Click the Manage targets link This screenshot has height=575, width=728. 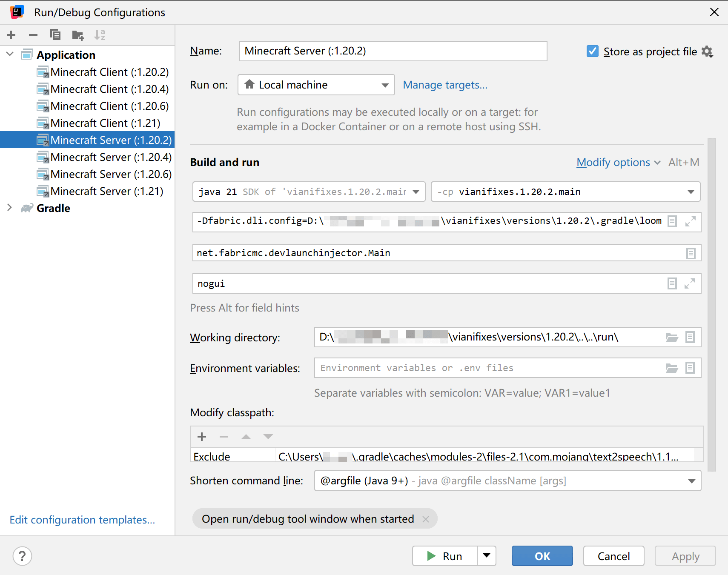[445, 85]
